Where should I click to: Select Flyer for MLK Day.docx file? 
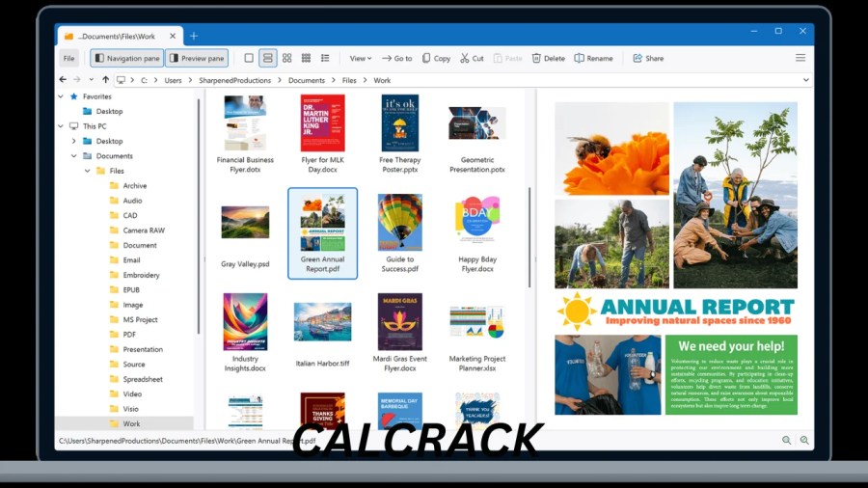tap(323, 134)
